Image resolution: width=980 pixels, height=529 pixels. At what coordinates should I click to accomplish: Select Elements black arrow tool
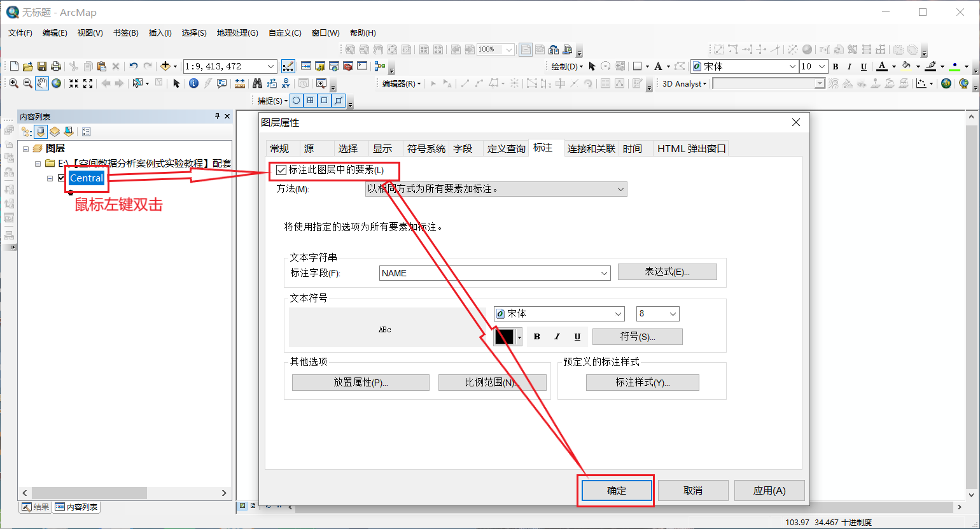[176, 83]
